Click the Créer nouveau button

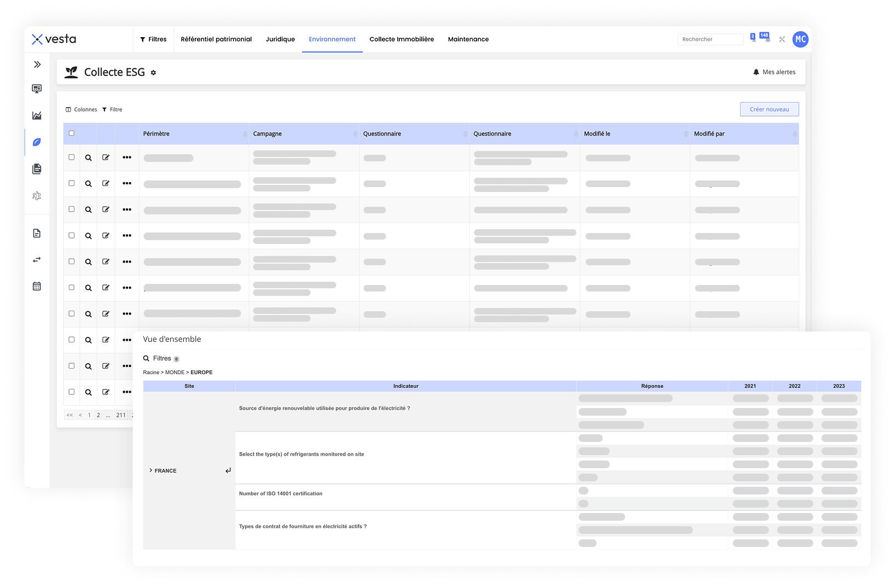click(769, 109)
